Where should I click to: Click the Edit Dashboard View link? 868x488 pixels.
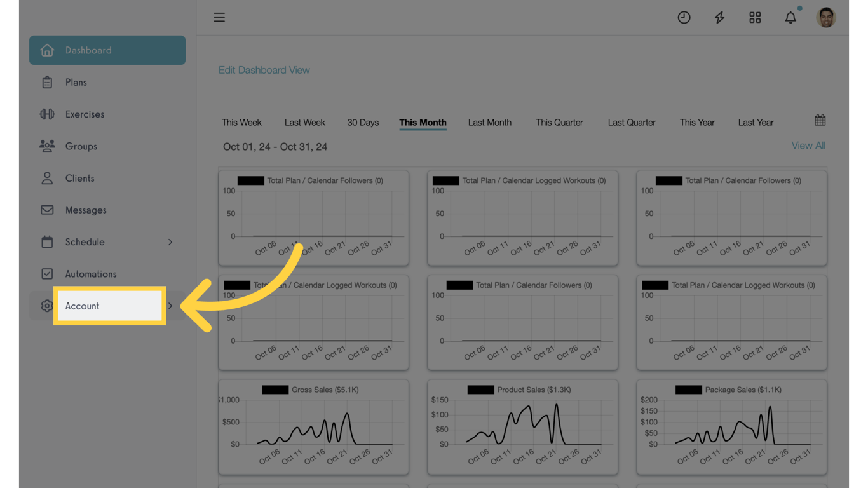pos(264,71)
